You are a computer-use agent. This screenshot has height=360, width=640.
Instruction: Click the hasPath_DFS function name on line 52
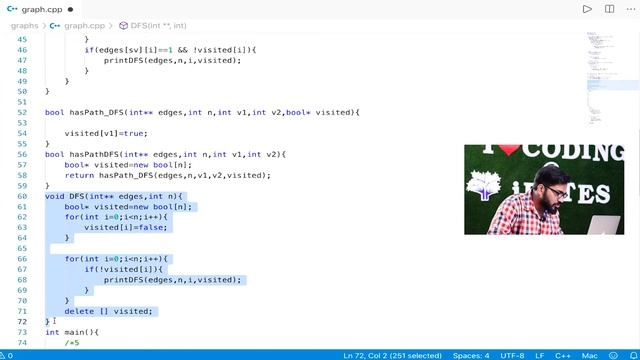point(96,113)
